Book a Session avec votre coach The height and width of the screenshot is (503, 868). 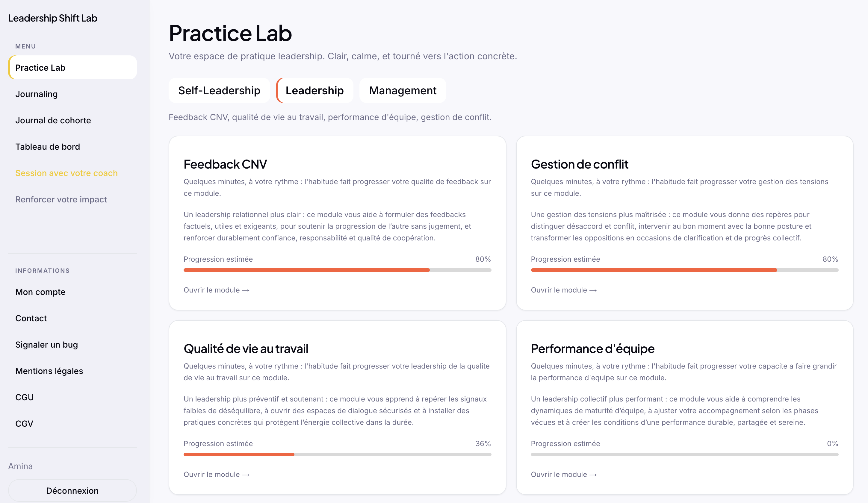click(66, 173)
